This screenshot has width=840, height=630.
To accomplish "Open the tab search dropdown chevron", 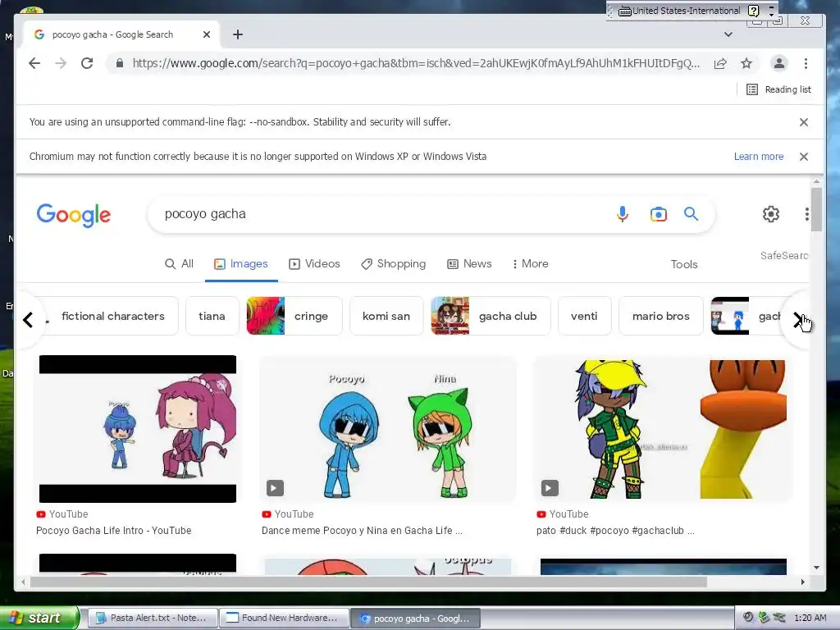I will pyautogui.click(x=728, y=34).
